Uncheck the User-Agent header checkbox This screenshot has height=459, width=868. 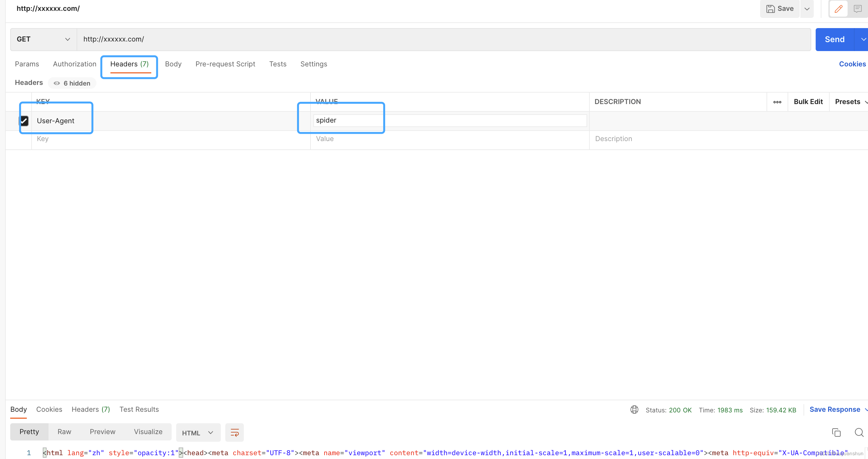(x=24, y=121)
